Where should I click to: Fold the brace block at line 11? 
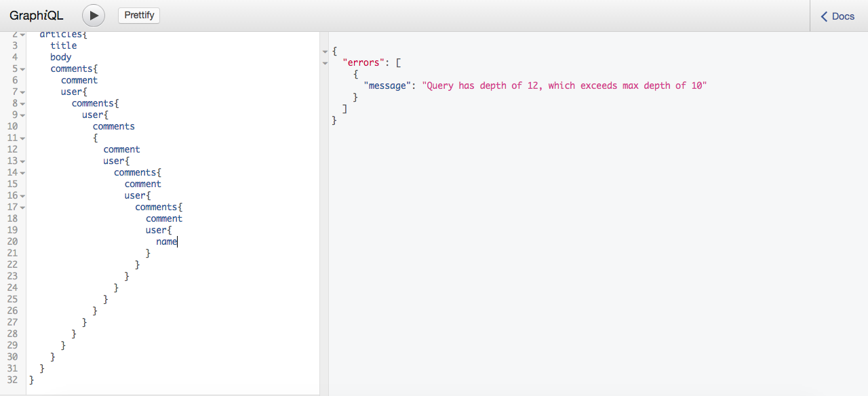22,138
